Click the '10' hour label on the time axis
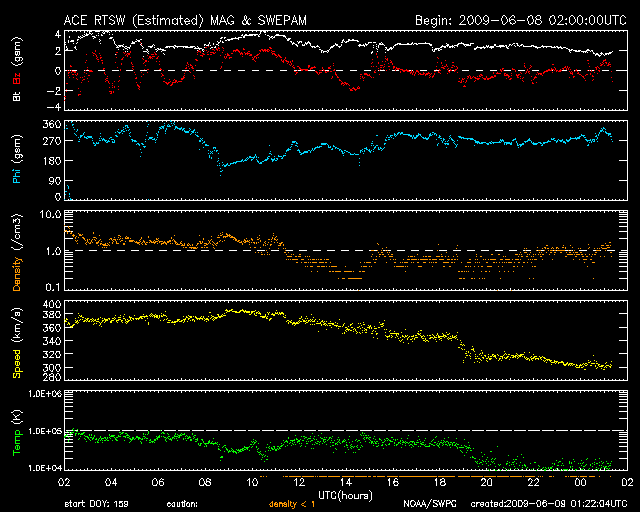The width and height of the screenshot is (640, 512). [x=252, y=483]
